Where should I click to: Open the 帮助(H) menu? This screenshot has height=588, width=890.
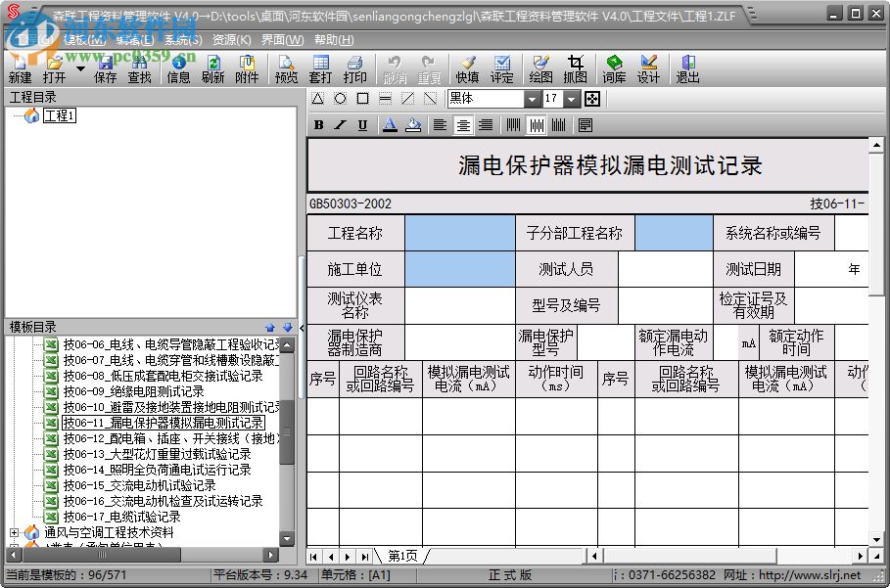(x=333, y=39)
